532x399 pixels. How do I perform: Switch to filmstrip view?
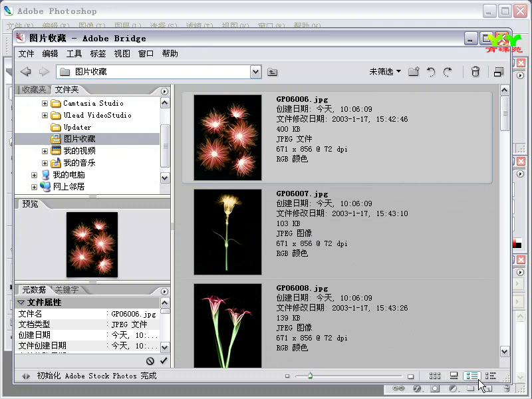tap(454, 376)
